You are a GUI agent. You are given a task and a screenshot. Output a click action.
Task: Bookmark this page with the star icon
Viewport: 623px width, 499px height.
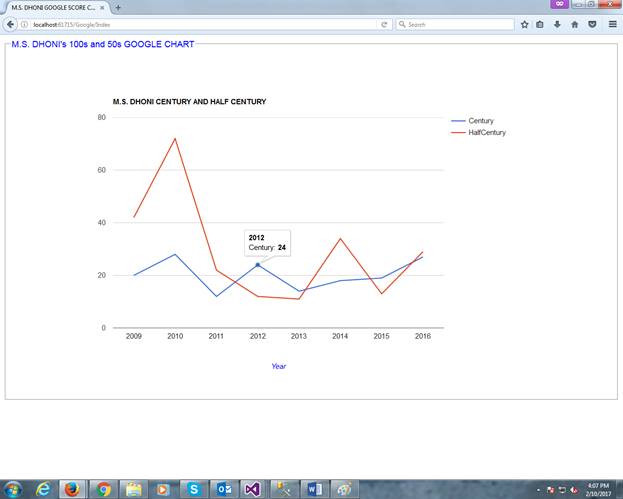pos(524,25)
